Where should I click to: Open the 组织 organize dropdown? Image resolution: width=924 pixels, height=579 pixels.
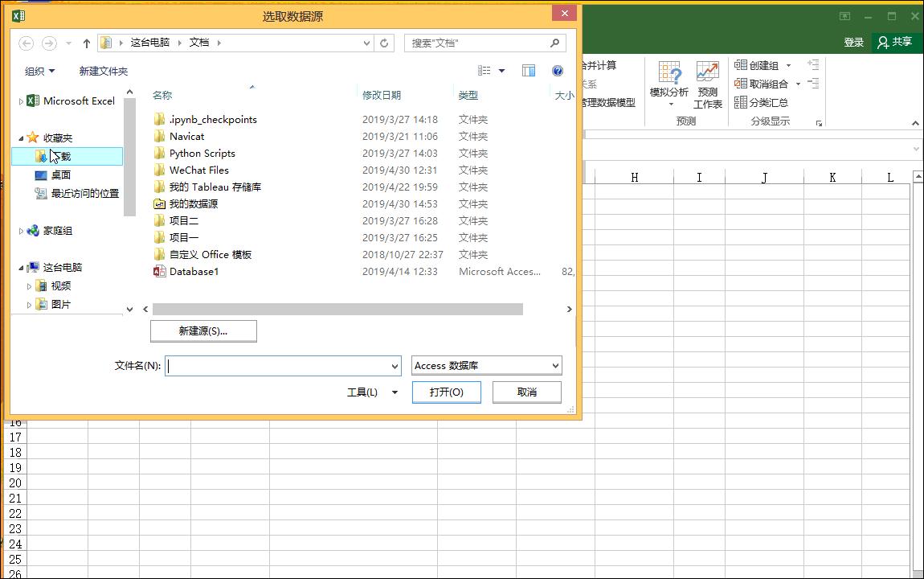click(39, 71)
